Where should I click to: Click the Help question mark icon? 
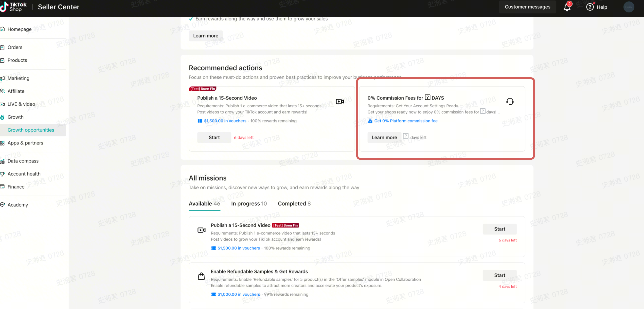pyautogui.click(x=590, y=7)
